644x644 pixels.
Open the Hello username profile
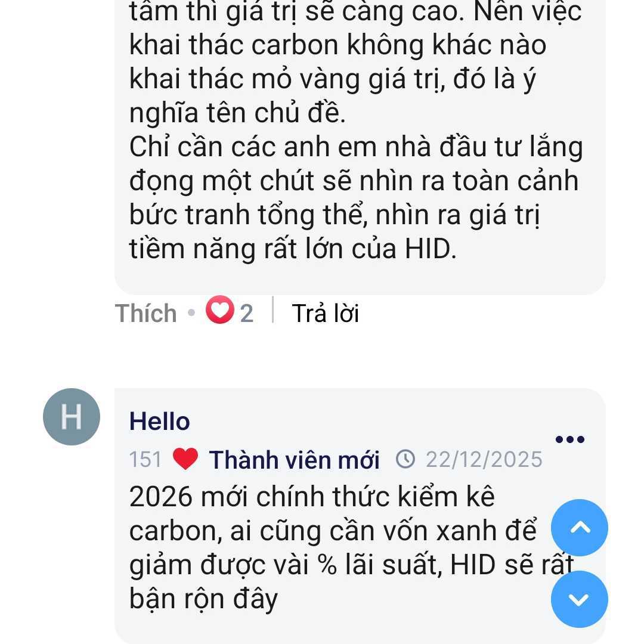point(159,422)
